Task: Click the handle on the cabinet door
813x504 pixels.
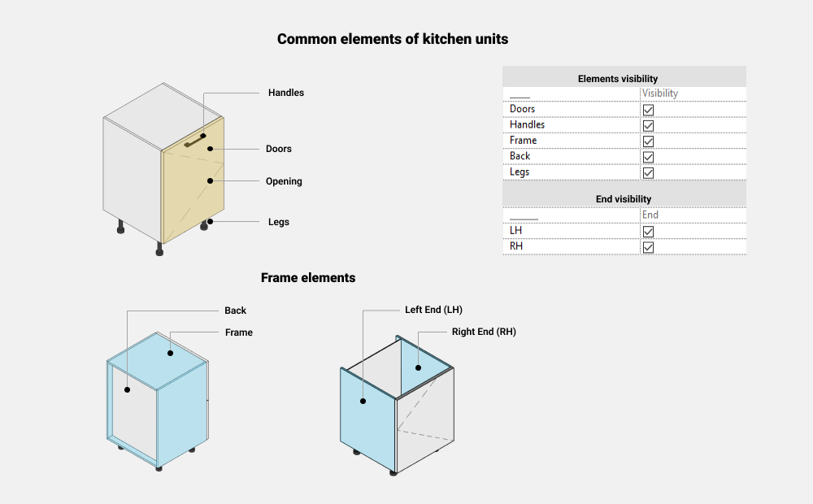Action: click(x=194, y=140)
